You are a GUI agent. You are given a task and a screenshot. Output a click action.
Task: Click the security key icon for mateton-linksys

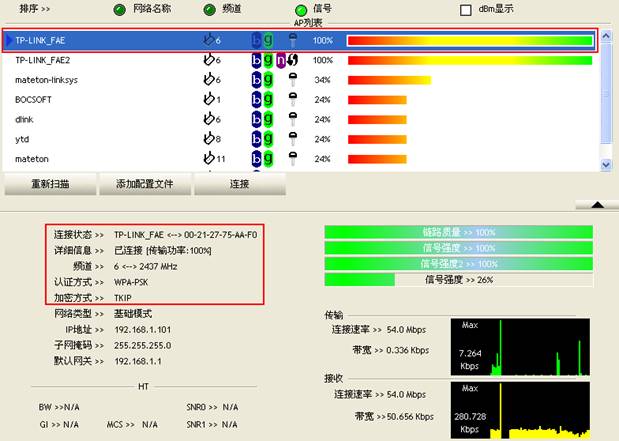click(x=293, y=80)
